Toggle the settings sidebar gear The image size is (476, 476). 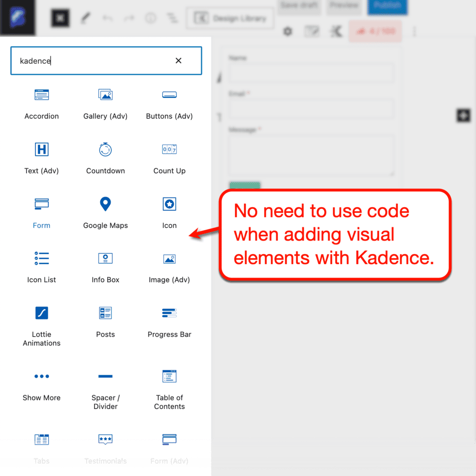coord(288,31)
